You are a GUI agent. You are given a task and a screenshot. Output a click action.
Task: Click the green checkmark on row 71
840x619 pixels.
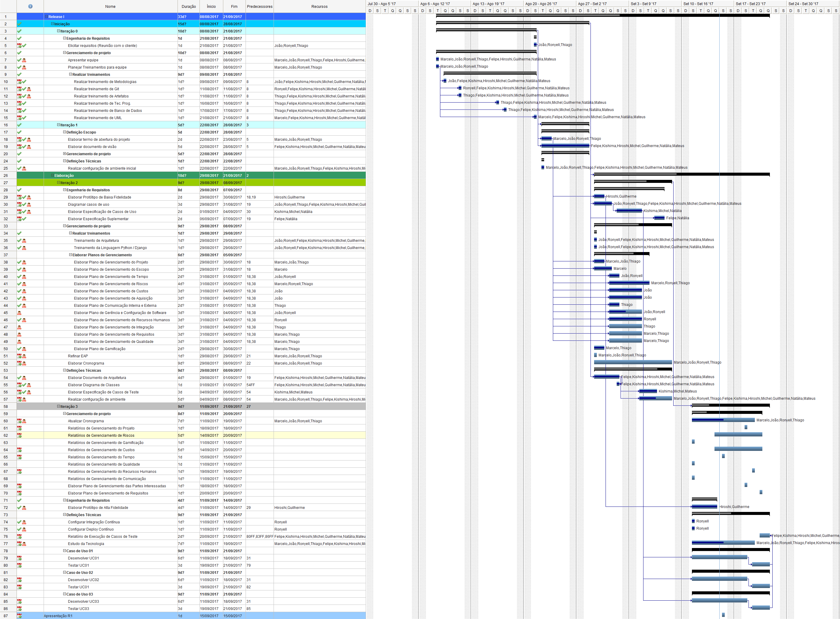click(x=19, y=500)
